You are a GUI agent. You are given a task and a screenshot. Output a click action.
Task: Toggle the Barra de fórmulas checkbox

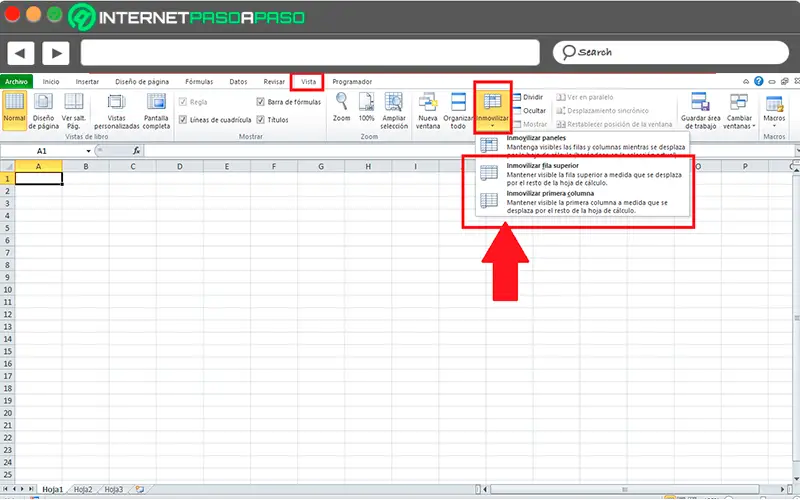(260, 102)
